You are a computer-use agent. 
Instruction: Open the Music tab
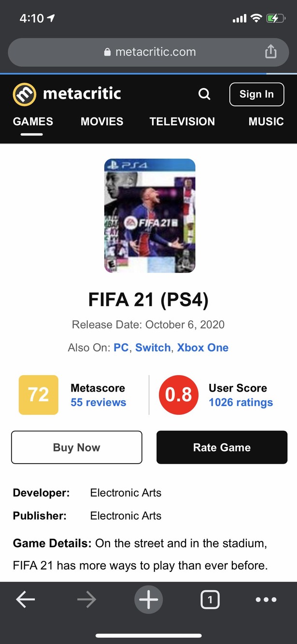266,122
